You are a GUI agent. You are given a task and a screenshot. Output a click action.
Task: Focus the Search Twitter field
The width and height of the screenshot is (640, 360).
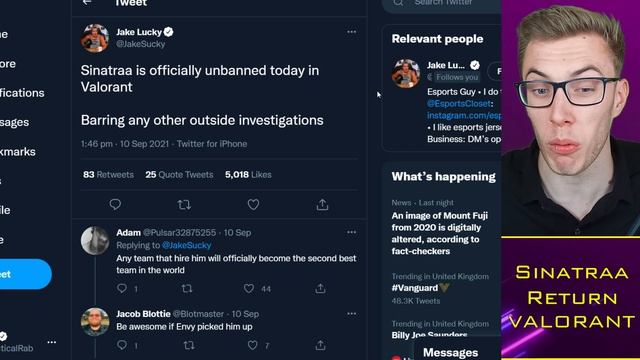(442, 4)
